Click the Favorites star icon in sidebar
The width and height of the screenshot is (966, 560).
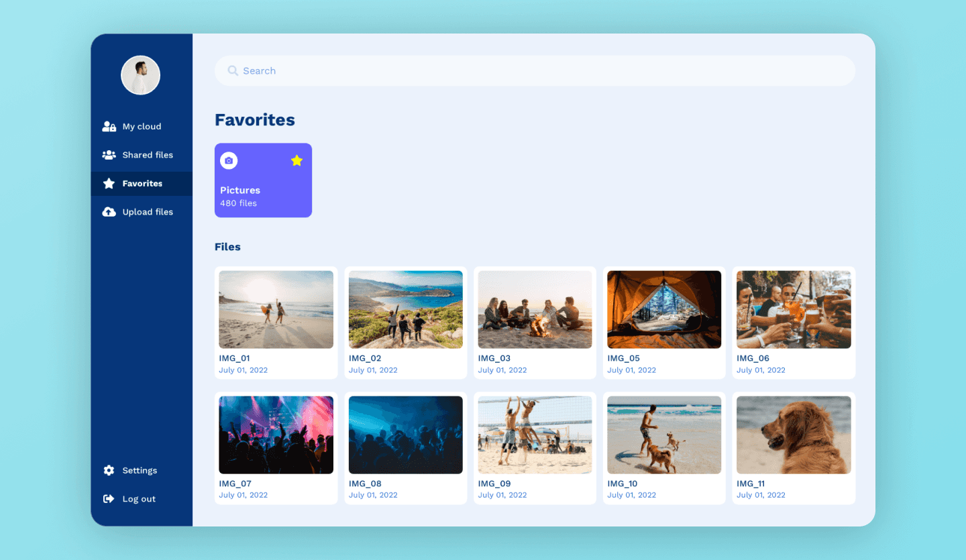click(109, 184)
